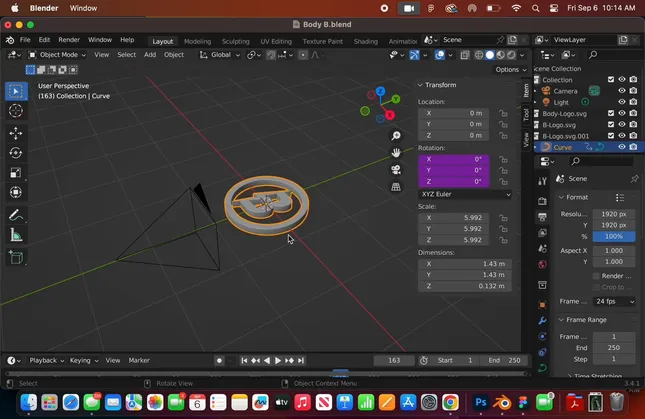Open Chrome from the Dock
Screen dimensions: 645x419
[450, 402]
